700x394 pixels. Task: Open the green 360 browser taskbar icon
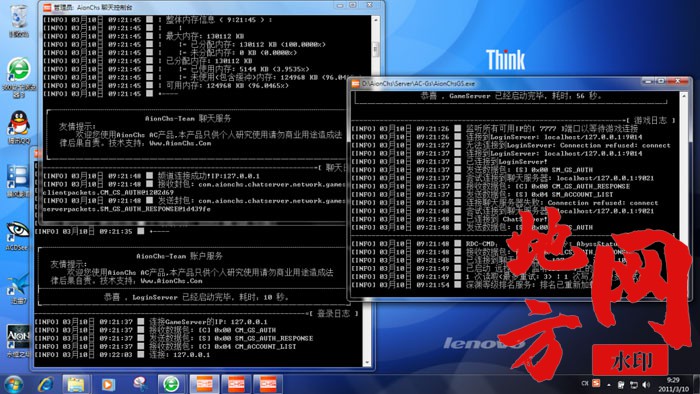(171, 384)
